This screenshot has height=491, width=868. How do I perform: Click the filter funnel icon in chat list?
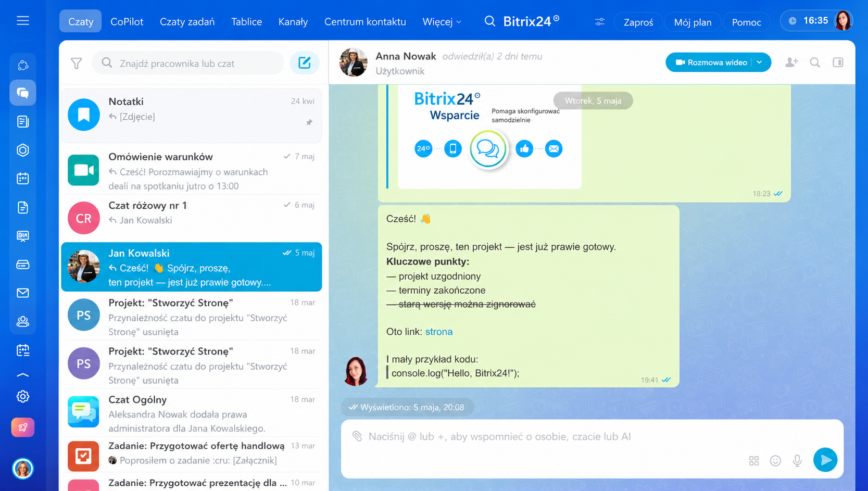click(x=77, y=64)
